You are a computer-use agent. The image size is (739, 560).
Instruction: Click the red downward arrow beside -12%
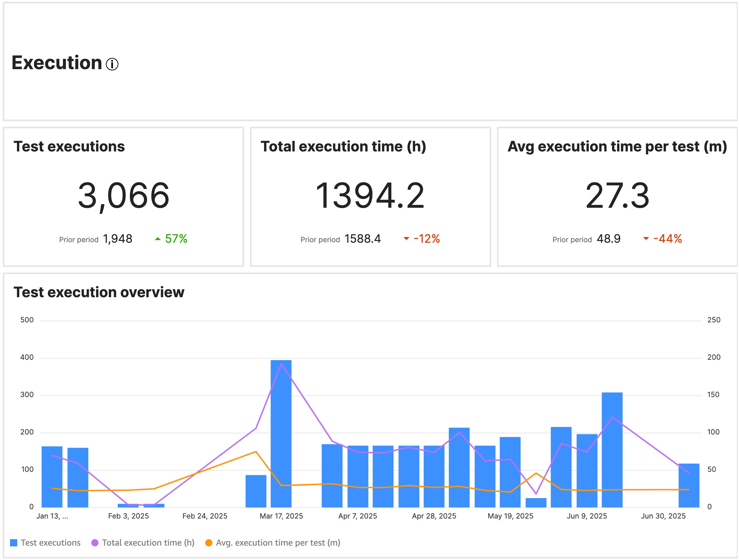click(407, 239)
